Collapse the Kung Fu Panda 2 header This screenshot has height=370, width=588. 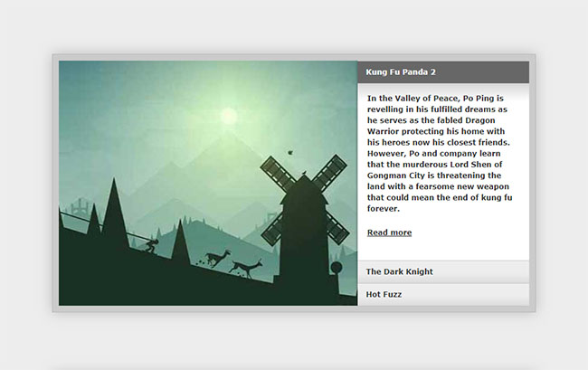click(x=442, y=71)
